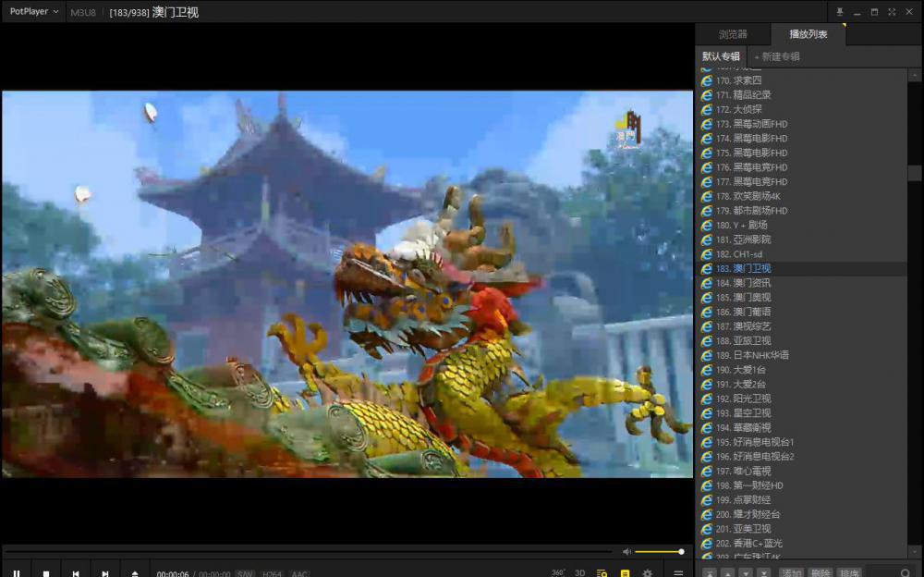Select playlist entry 172. 大侦探
Screen dimensions: 924x577
point(803,109)
